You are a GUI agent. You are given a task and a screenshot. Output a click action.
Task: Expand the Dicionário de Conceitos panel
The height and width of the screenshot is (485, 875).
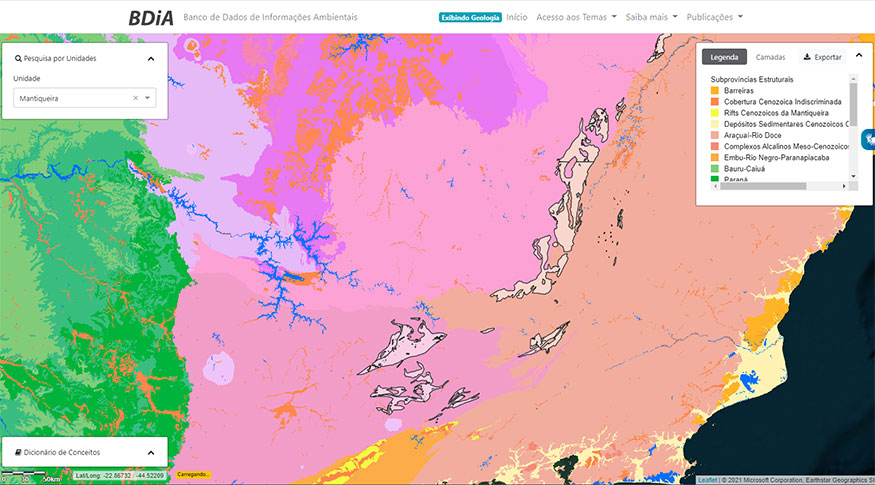(x=151, y=453)
